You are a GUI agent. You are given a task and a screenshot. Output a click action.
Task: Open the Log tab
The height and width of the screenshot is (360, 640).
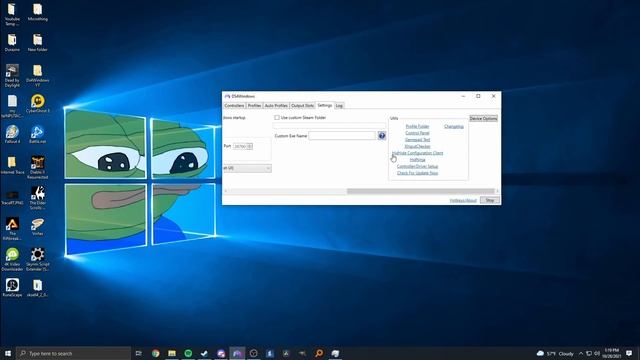tap(339, 106)
